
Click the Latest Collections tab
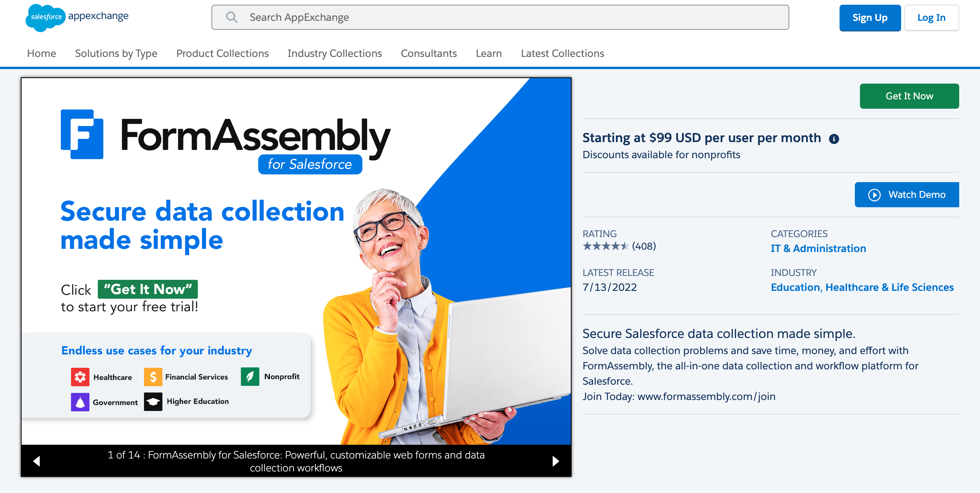pos(562,53)
